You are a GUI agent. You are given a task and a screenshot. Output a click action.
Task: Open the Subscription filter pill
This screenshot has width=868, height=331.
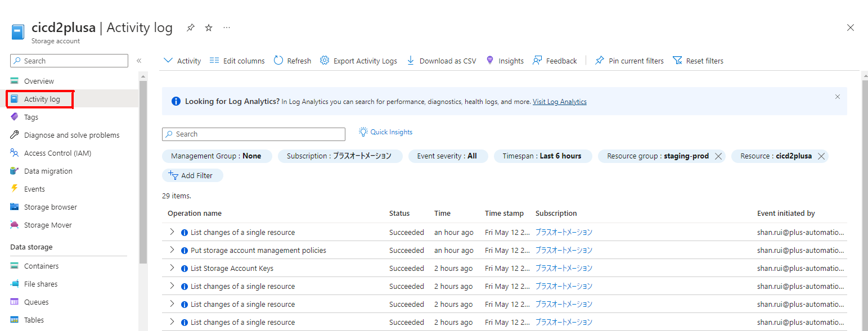tap(340, 156)
